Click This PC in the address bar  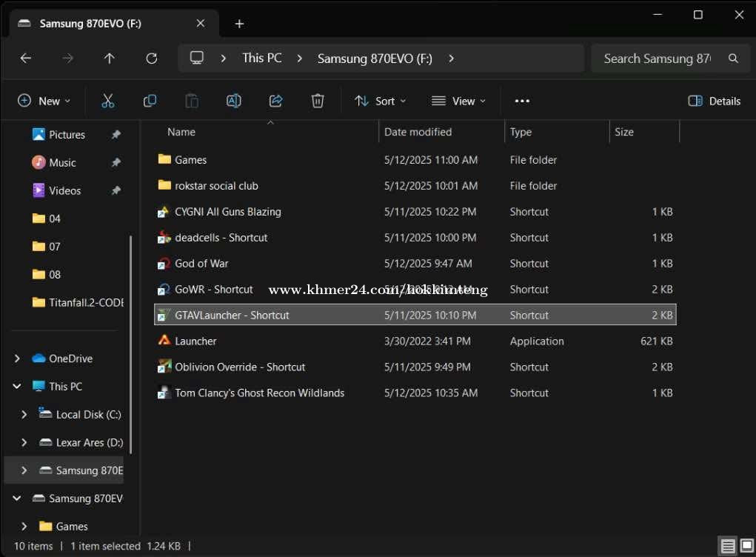click(262, 59)
